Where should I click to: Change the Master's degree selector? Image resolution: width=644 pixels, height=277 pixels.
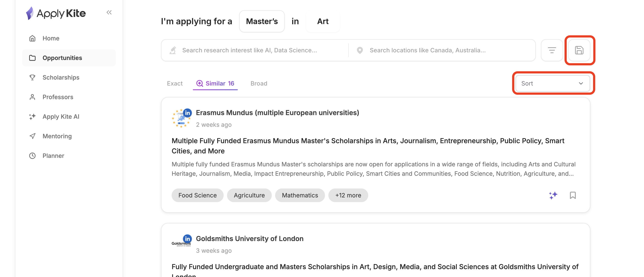click(x=262, y=21)
